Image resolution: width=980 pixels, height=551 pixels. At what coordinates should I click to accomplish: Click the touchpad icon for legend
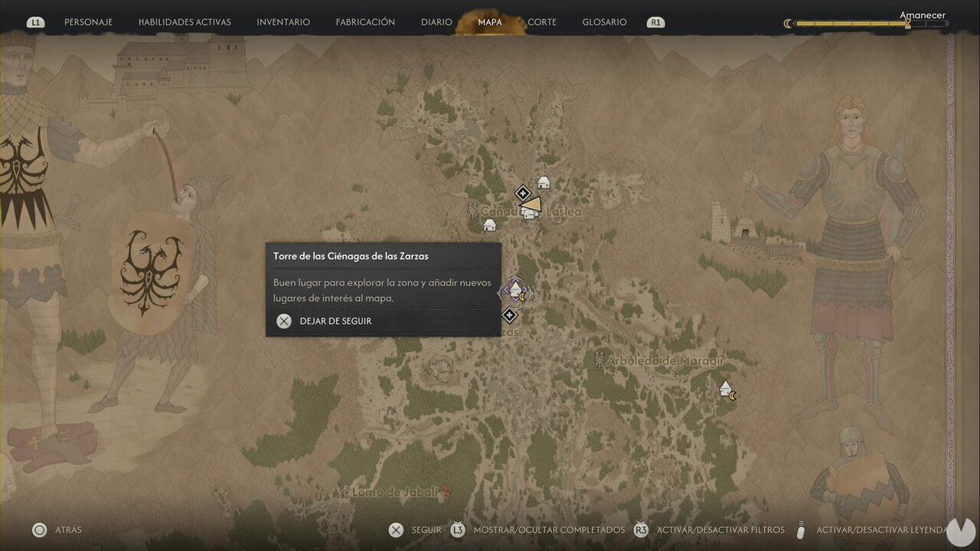pos(801,530)
